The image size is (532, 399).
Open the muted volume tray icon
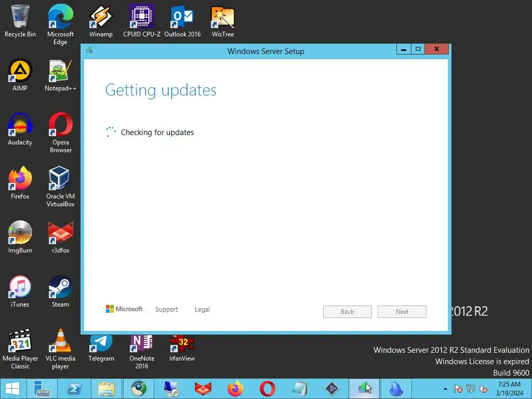point(483,389)
